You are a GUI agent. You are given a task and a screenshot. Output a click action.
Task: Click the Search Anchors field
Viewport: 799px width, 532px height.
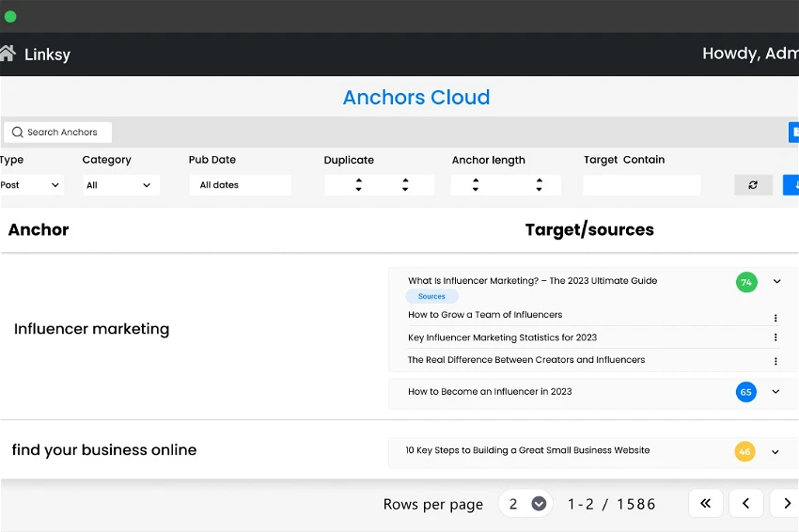point(58,133)
